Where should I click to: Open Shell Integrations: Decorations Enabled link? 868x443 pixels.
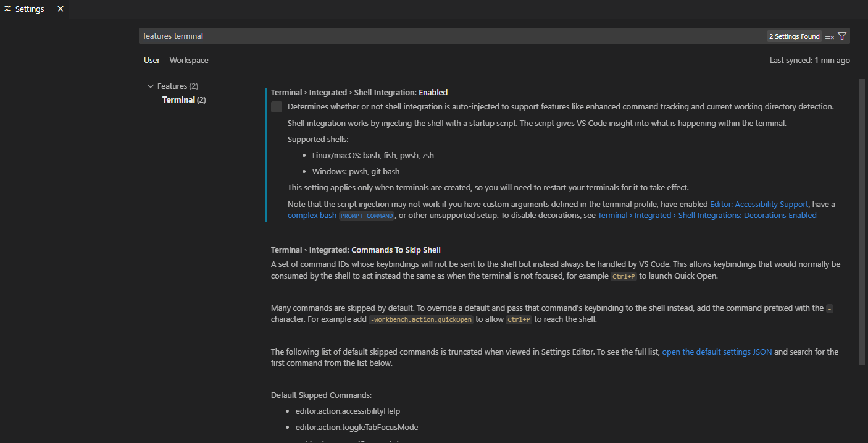(707, 216)
